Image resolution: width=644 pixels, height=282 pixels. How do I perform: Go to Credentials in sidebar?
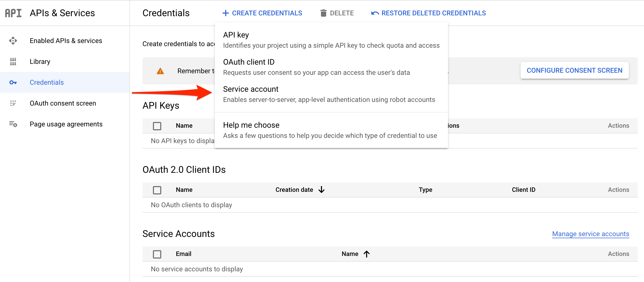65,82
